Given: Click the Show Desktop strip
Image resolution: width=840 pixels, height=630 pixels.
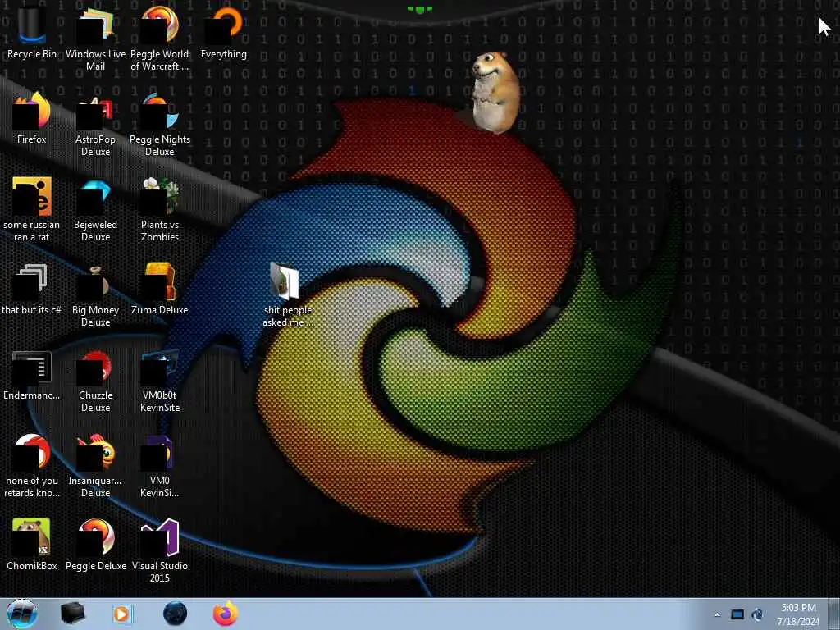Looking at the screenshot, I should 834,614.
